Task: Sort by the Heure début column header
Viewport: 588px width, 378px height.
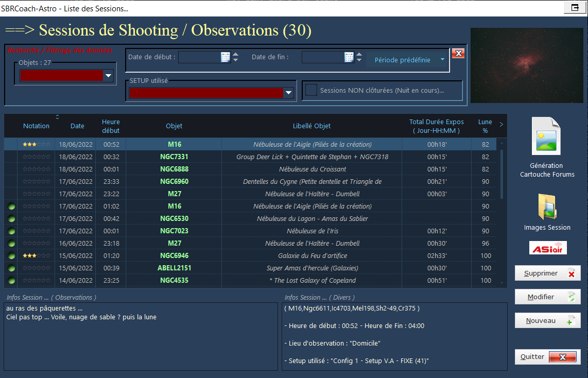Action: tap(111, 126)
